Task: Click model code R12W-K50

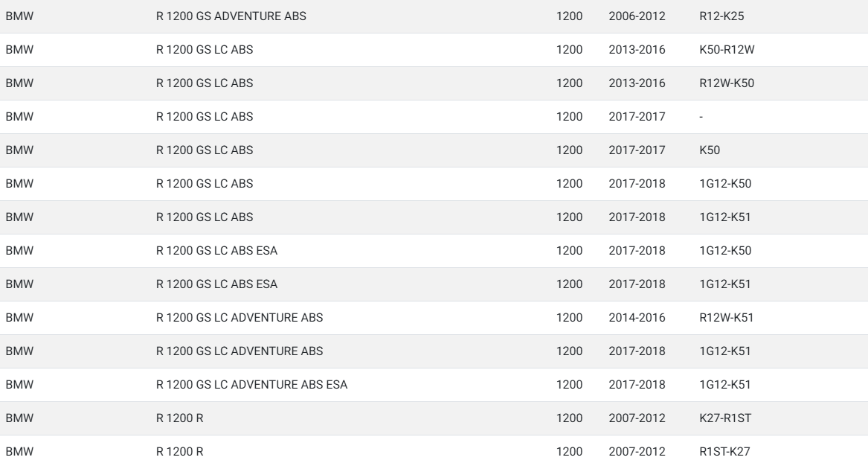Action: (x=727, y=83)
